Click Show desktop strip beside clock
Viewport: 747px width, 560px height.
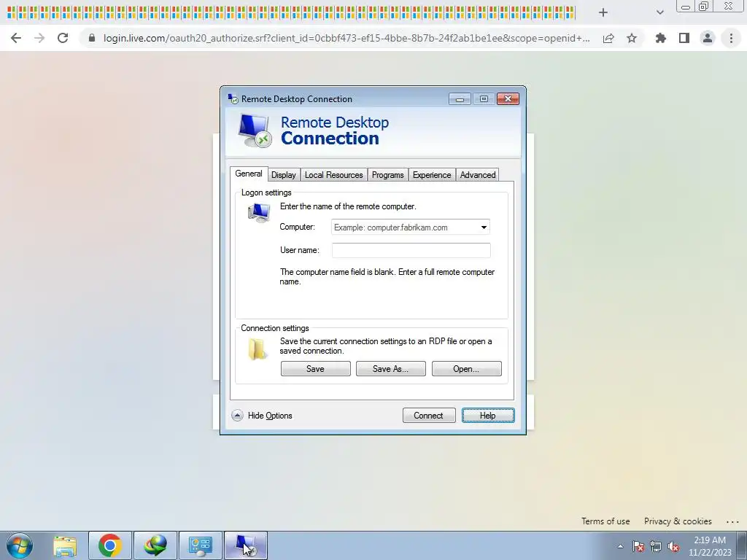(x=743, y=545)
